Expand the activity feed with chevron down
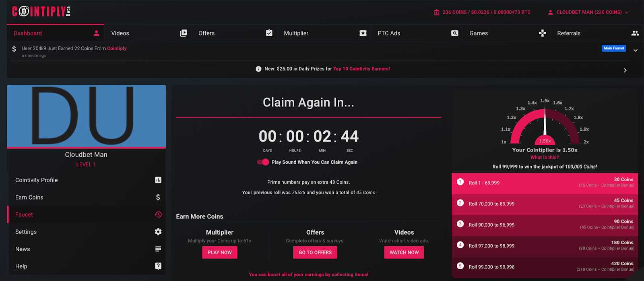 coord(636,50)
